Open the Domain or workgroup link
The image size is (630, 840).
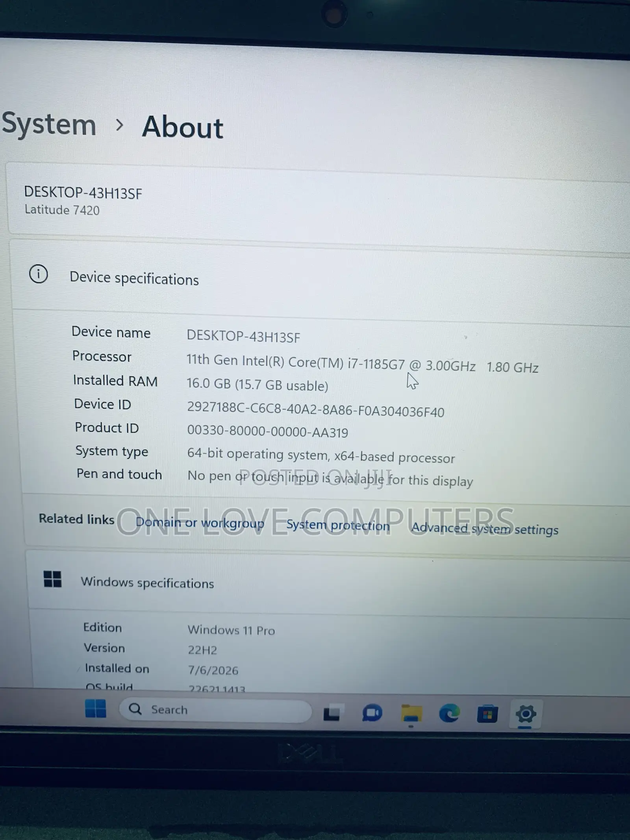coord(200,523)
